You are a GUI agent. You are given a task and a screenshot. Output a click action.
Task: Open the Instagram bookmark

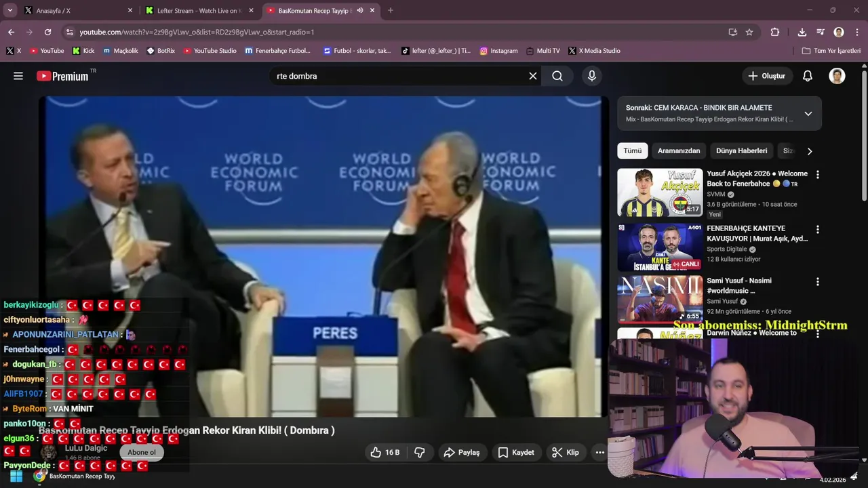tap(498, 51)
